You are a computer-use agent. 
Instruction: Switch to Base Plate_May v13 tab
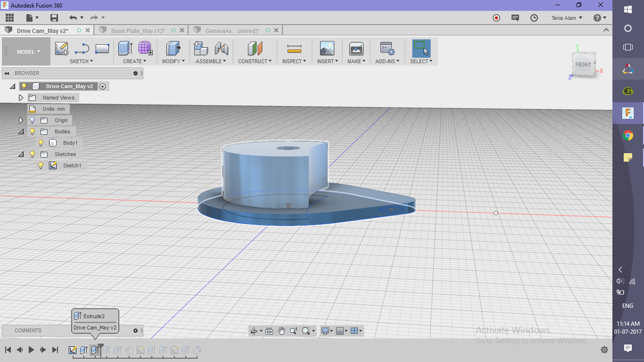pyautogui.click(x=138, y=31)
